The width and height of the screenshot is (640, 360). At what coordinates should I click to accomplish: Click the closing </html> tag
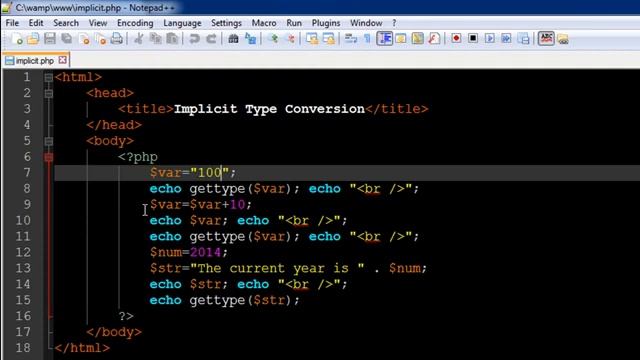pyautogui.click(x=82, y=348)
